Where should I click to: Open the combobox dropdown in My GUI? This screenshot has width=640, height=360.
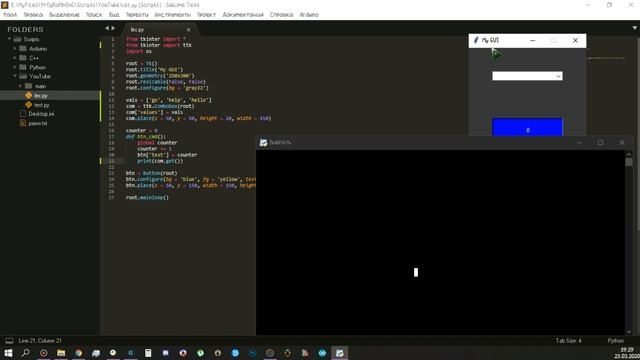(x=558, y=76)
